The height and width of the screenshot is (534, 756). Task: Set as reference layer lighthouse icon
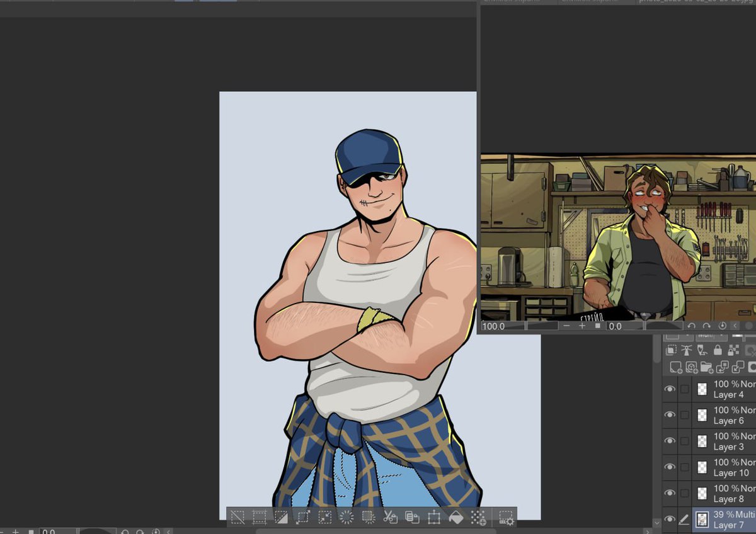click(687, 349)
